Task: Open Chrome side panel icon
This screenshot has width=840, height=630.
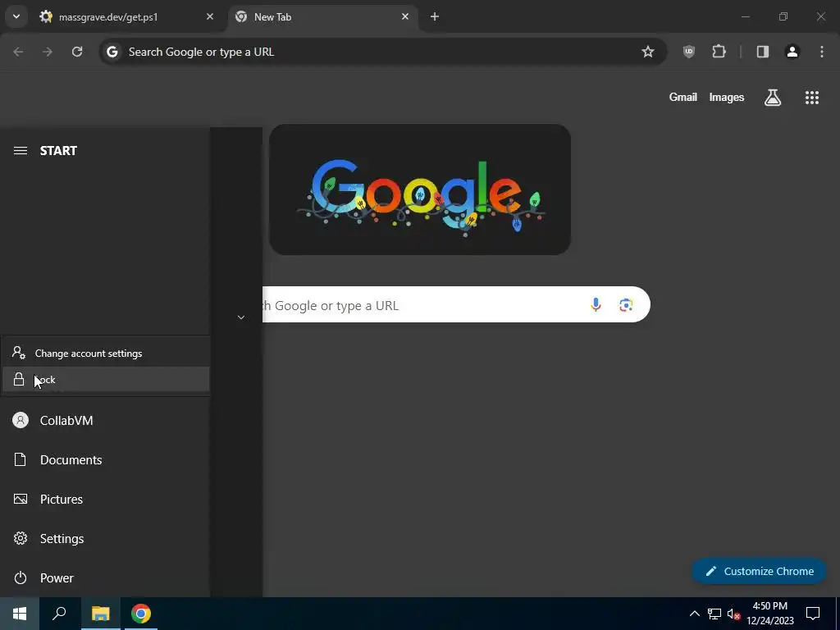Action: point(763,52)
